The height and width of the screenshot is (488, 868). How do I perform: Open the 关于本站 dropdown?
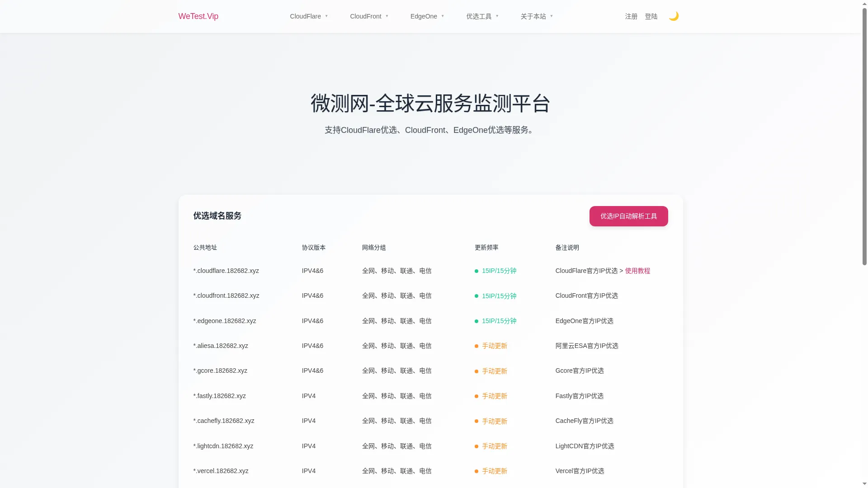pos(537,16)
